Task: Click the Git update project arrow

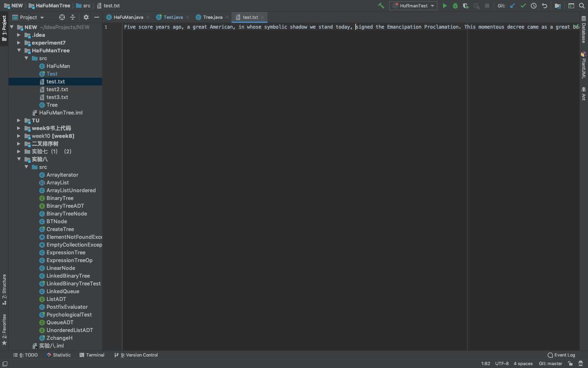Action: pos(512,6)
